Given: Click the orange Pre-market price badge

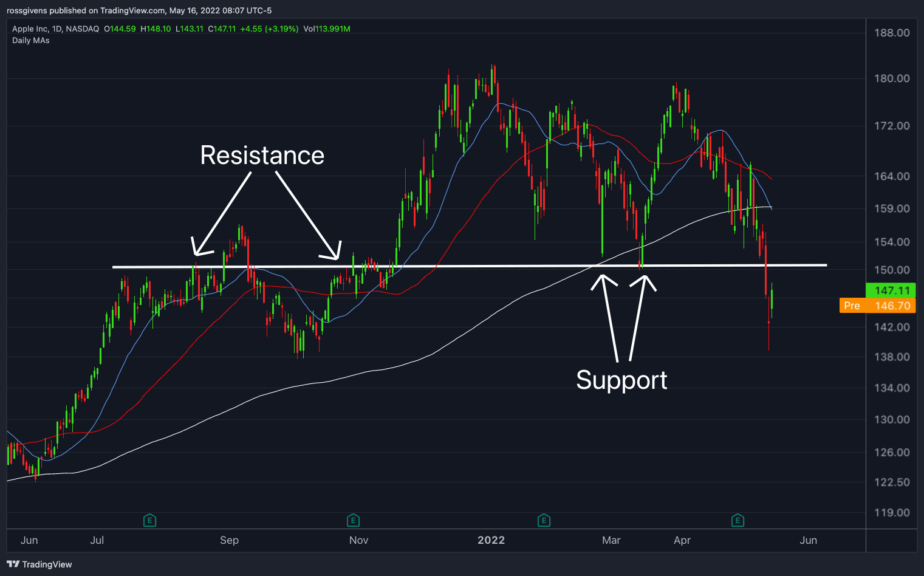Looking at the screenshot, I should click(x=877, y=306).
